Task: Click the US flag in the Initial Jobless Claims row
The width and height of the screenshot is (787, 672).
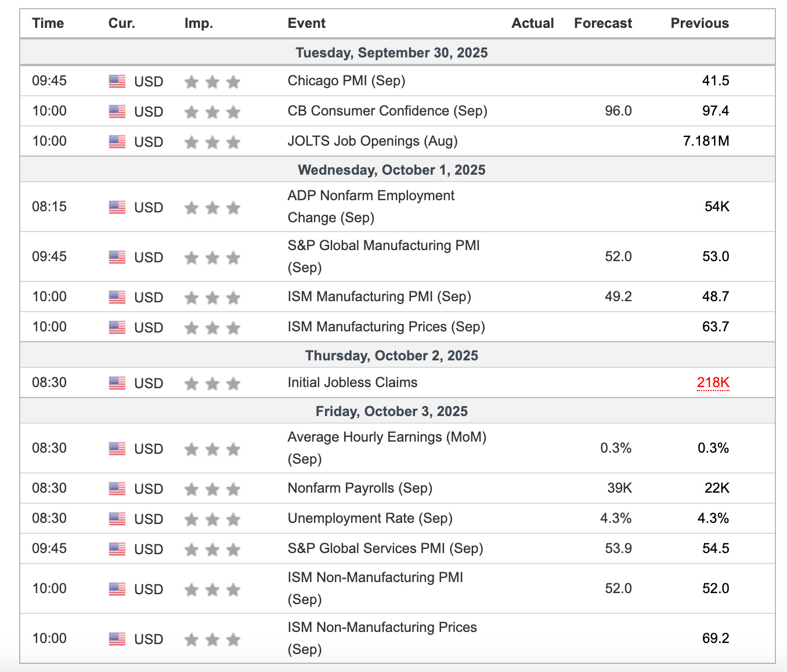Action: 117,383
